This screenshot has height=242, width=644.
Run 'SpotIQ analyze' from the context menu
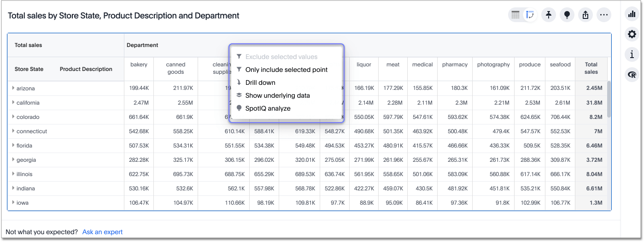(x=268, y=108)
